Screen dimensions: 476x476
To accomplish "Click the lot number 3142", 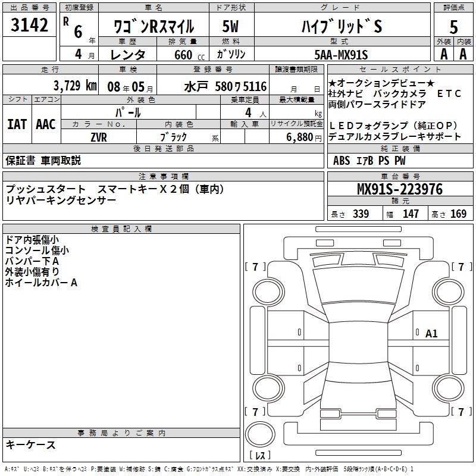I will click(29, 25).
